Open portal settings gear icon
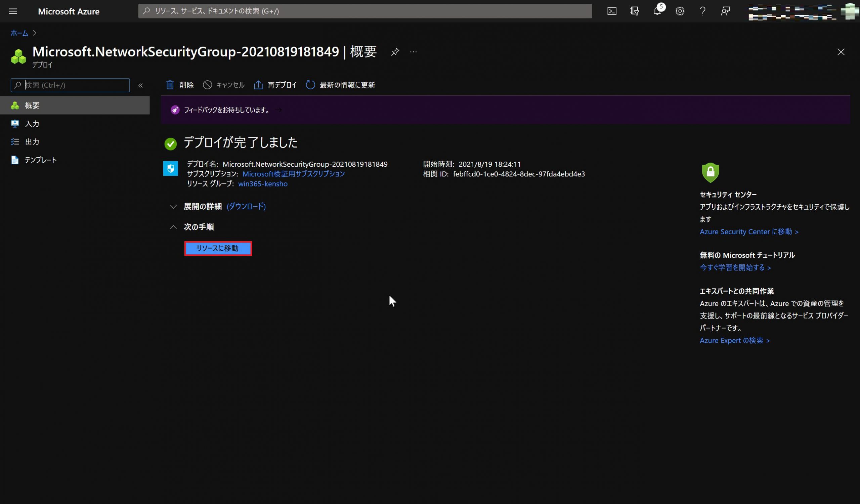Viewport: 860px width, 504px height. pos(680,11)
